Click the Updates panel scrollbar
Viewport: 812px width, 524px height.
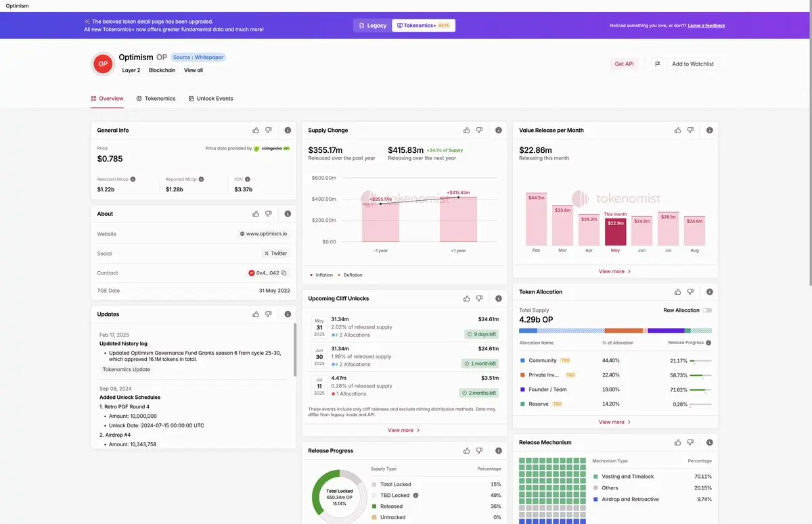(294, 350)
